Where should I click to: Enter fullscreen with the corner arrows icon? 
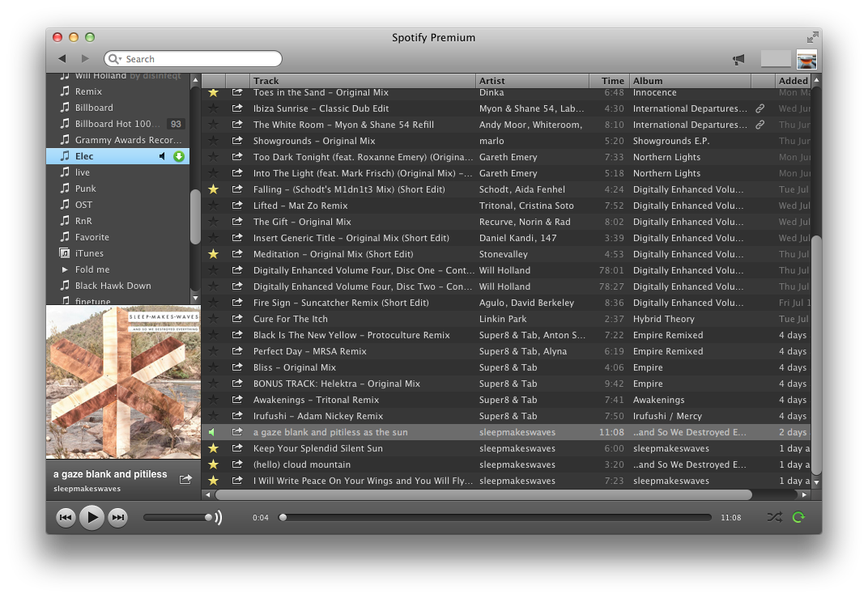click(812, 37)
